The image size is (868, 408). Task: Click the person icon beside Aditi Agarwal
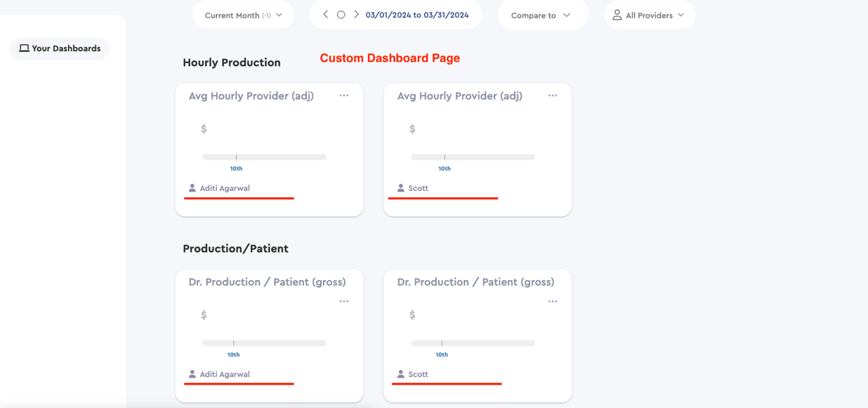192,187
